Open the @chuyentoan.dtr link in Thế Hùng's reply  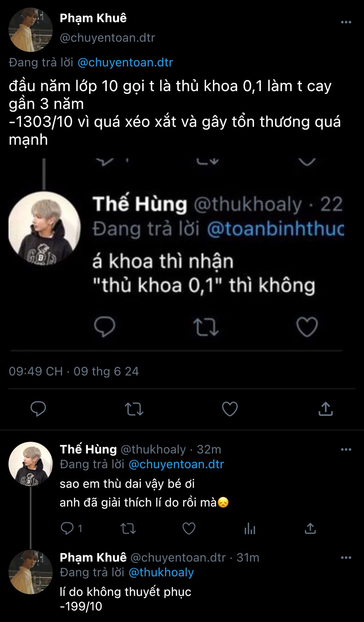176,464
